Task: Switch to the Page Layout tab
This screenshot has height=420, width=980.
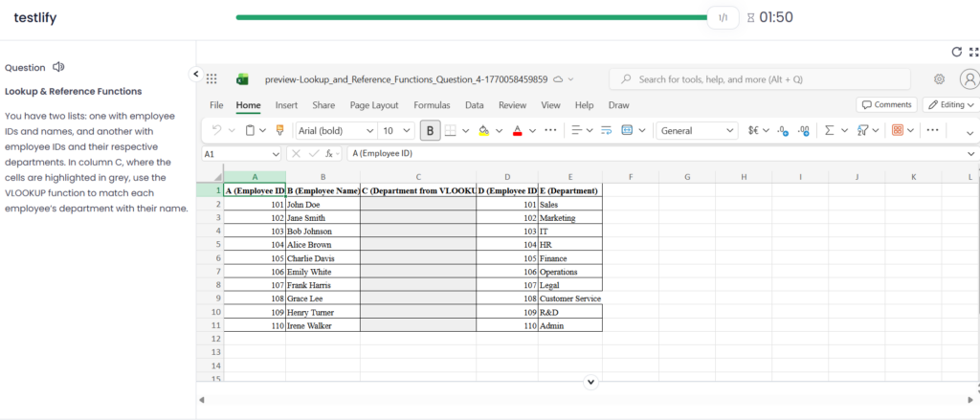Action: pos(374,105)
